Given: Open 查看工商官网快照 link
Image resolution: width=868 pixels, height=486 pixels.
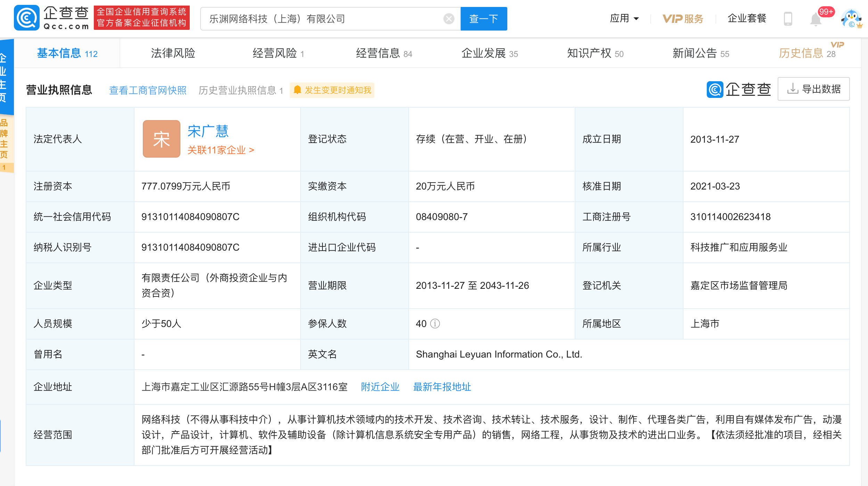Looking at the screenshot, I should click(148, 90).
